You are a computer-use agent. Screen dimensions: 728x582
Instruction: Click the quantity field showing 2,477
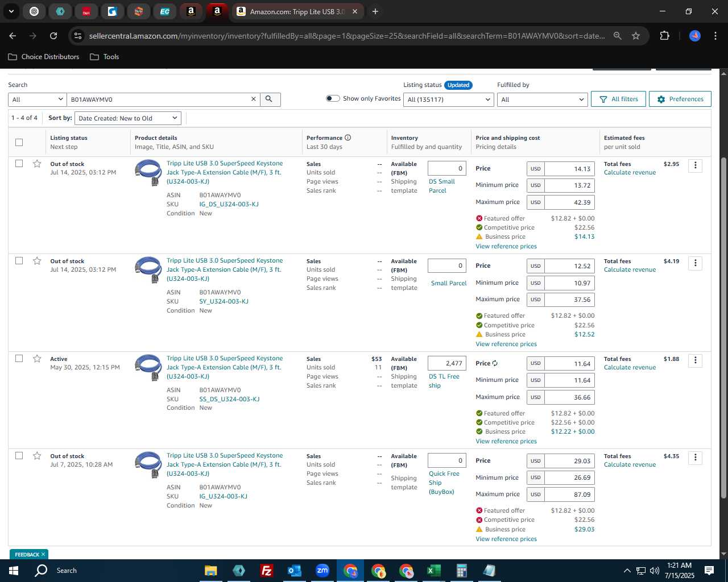[x=447, y=363]
